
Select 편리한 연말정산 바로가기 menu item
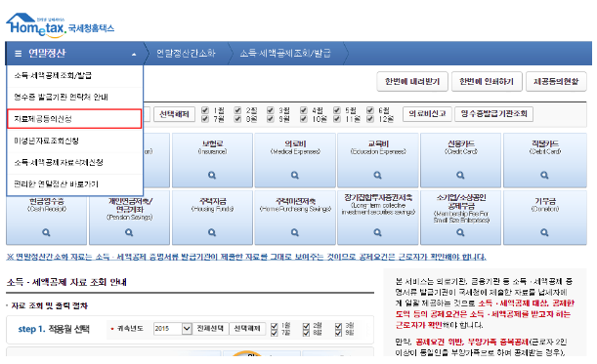(x=74, y=184)
